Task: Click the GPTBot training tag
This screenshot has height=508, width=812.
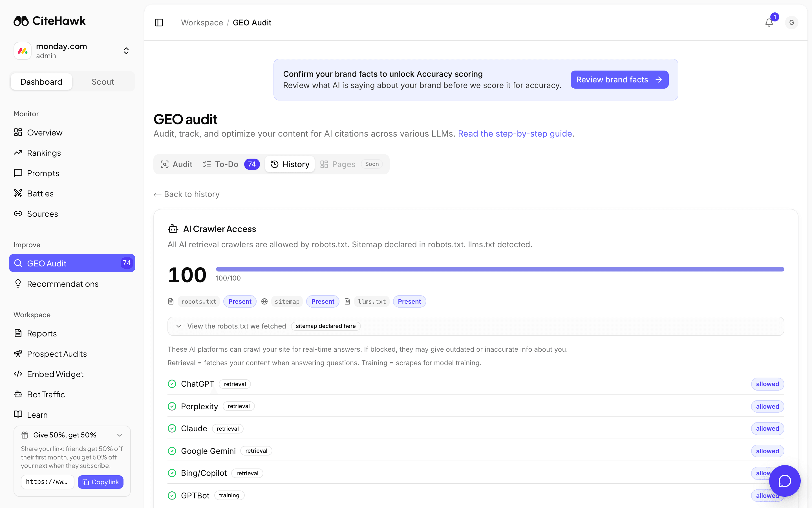Action: pyautogui.click(x=229, y=495)
